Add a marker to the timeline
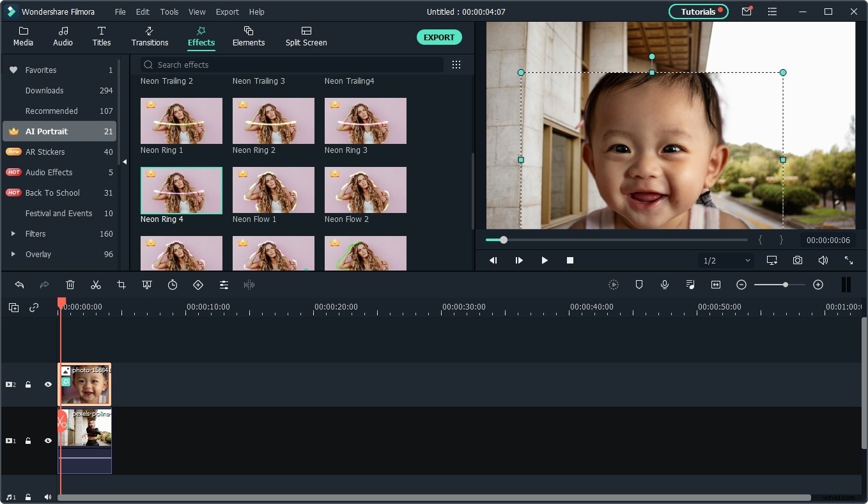The height and width of the screenshot is (504, 868). [639, 285]
